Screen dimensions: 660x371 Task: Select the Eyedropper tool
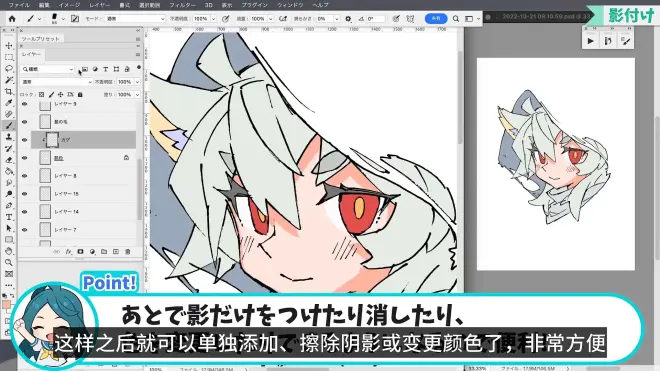(9, 103)
